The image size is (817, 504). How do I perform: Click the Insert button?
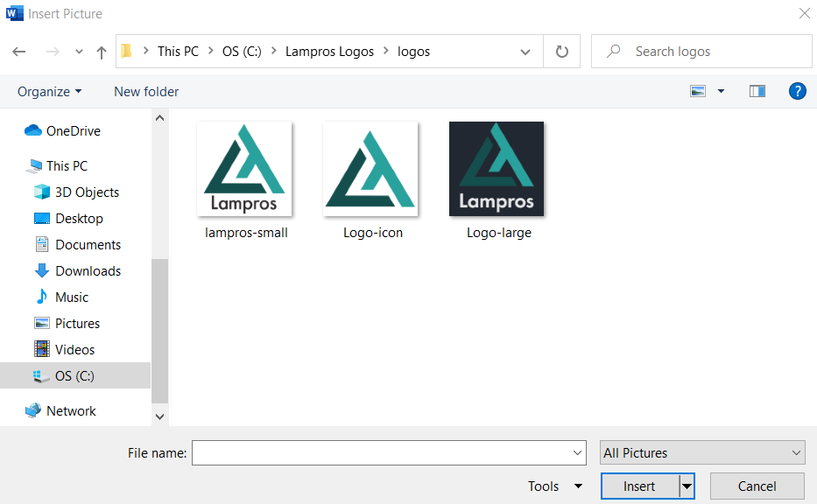[x=640, y=486]
